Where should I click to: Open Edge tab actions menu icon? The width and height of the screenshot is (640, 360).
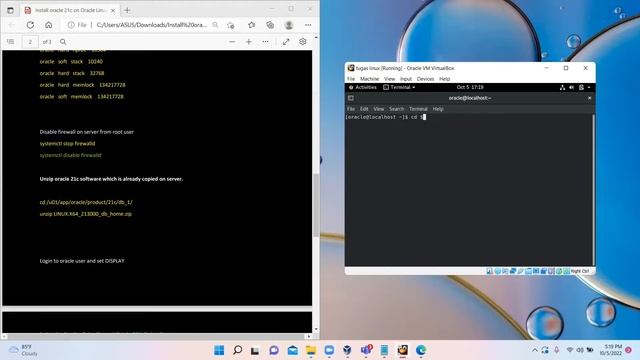10,10
